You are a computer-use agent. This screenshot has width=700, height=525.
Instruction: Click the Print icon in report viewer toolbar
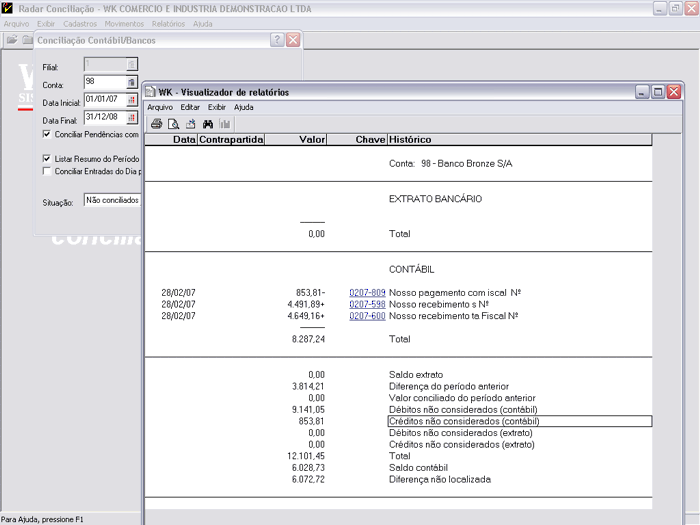tap(157, 124)
